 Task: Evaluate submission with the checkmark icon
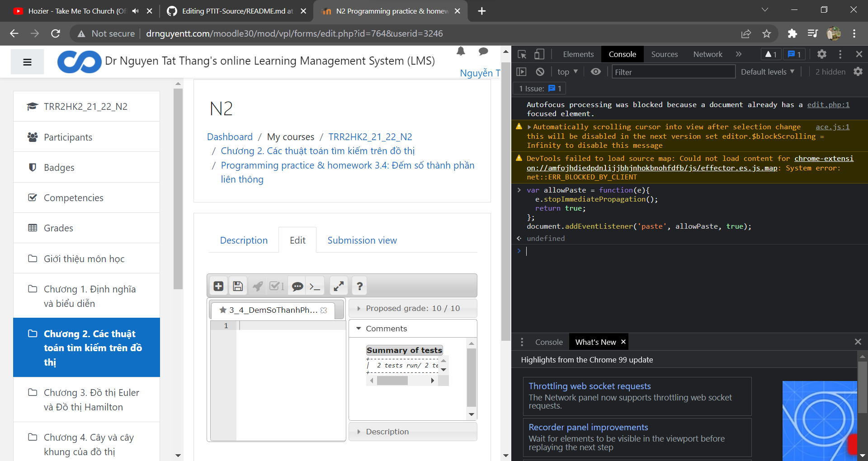pyautogui.click(x=277, y=286)
